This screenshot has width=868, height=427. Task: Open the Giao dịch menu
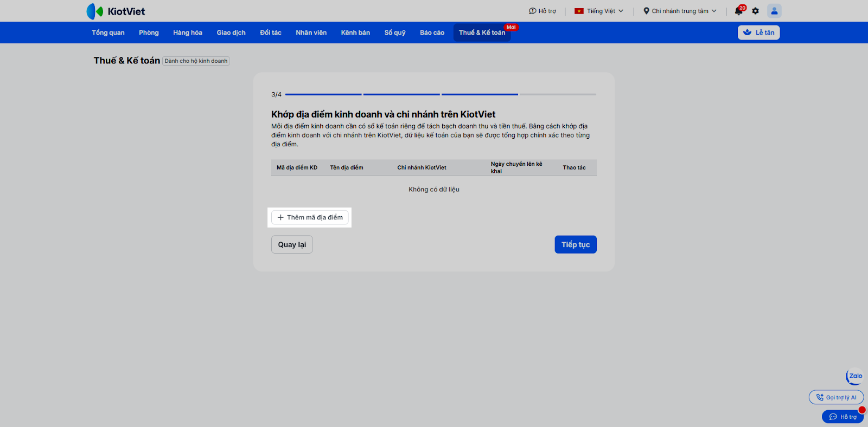(231, 33)
